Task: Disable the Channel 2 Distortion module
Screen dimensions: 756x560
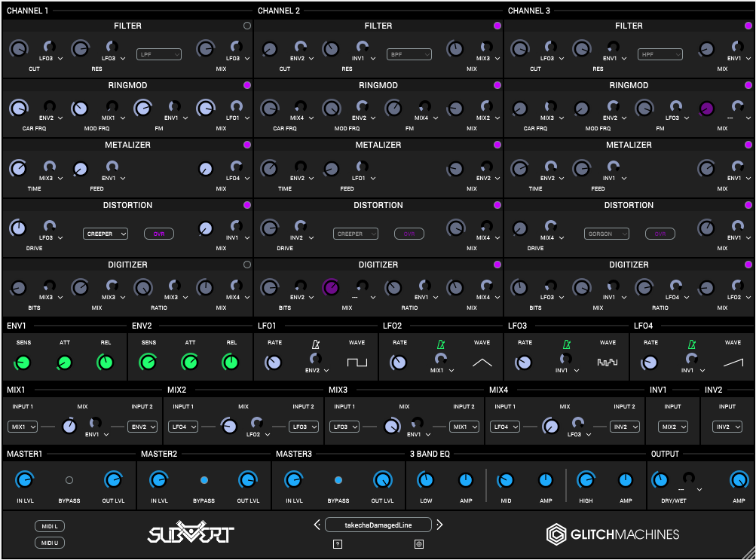Action: coord(497,205)
